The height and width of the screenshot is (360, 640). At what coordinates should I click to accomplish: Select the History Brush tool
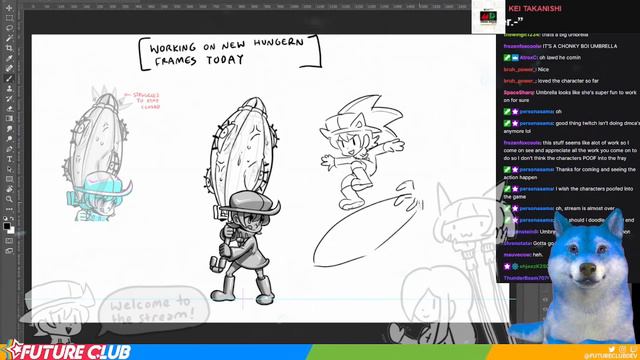[x=9, y=99]
